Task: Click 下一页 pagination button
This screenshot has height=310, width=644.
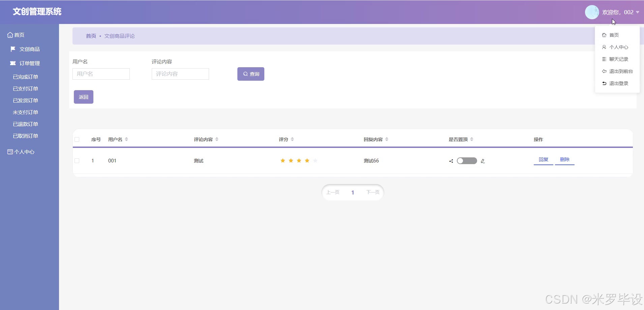Action: [x=373, y=192]
